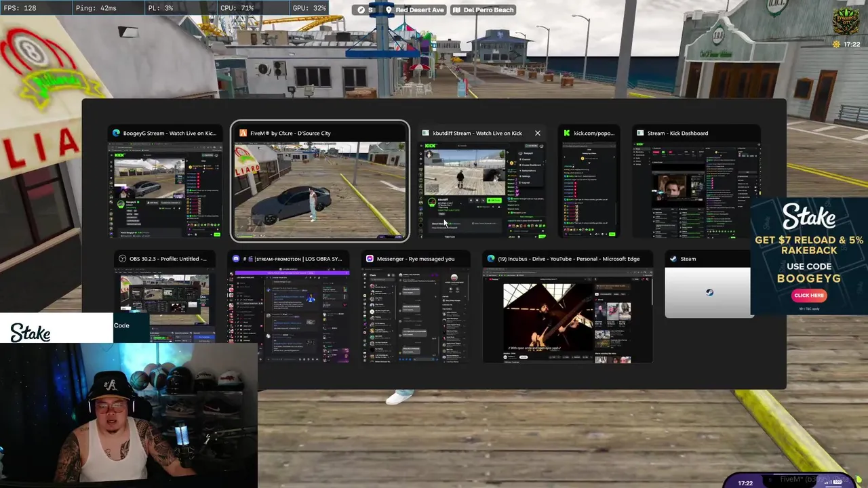
Task: Click title 'BoogeyG Stream - Watch Live on Kic...'
Action: [x=170, y=134]
